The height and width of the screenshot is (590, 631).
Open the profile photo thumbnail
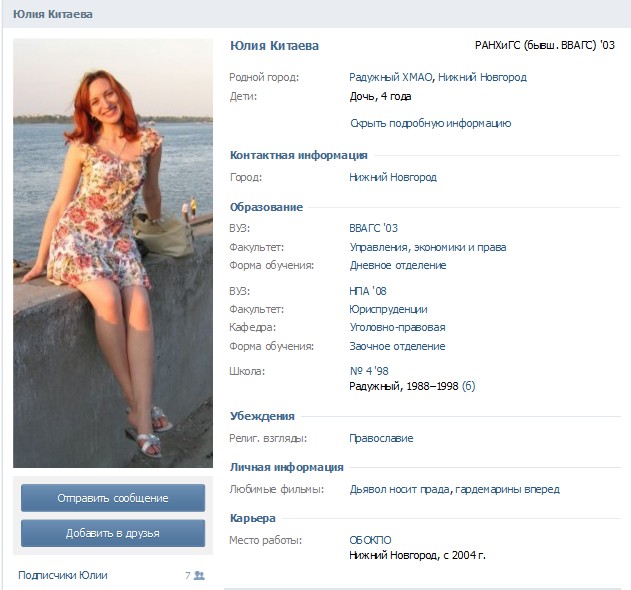point(113,253)
